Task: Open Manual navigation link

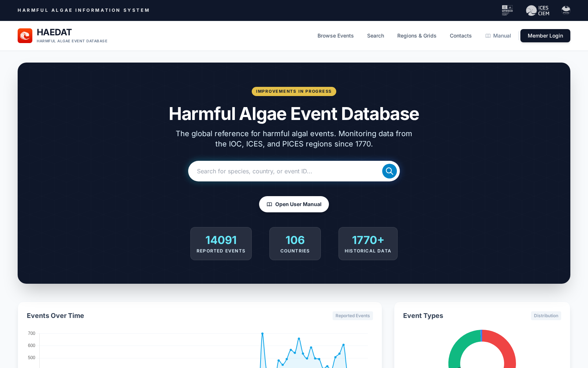Action: pos(498,36)
